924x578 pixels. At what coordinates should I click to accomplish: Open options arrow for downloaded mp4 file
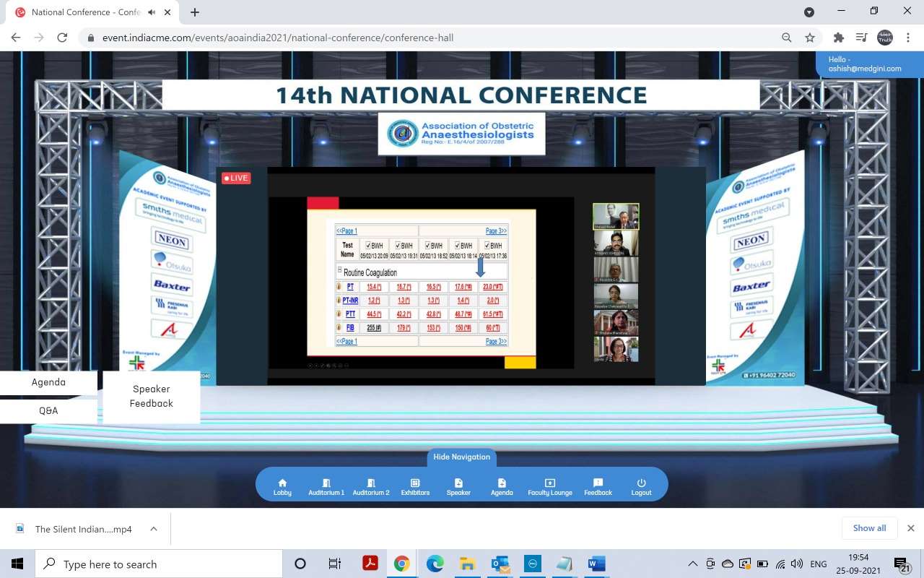pyautogui.click(x=154, y=529)
